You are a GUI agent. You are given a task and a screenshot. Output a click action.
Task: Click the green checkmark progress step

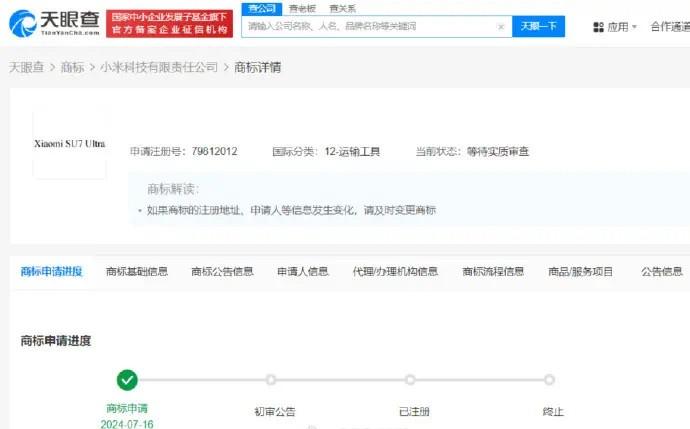coord(127,380)
